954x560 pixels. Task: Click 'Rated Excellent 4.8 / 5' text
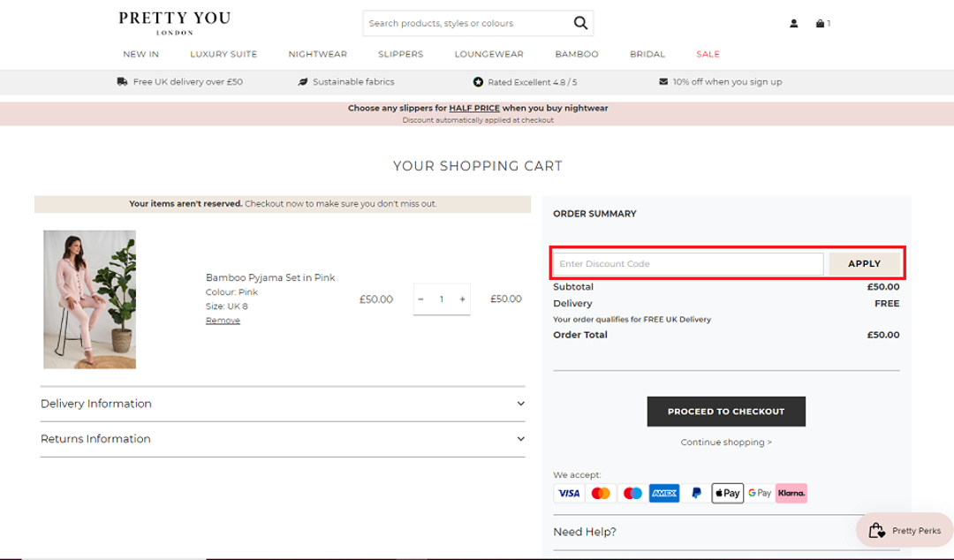tap(533, 81)
